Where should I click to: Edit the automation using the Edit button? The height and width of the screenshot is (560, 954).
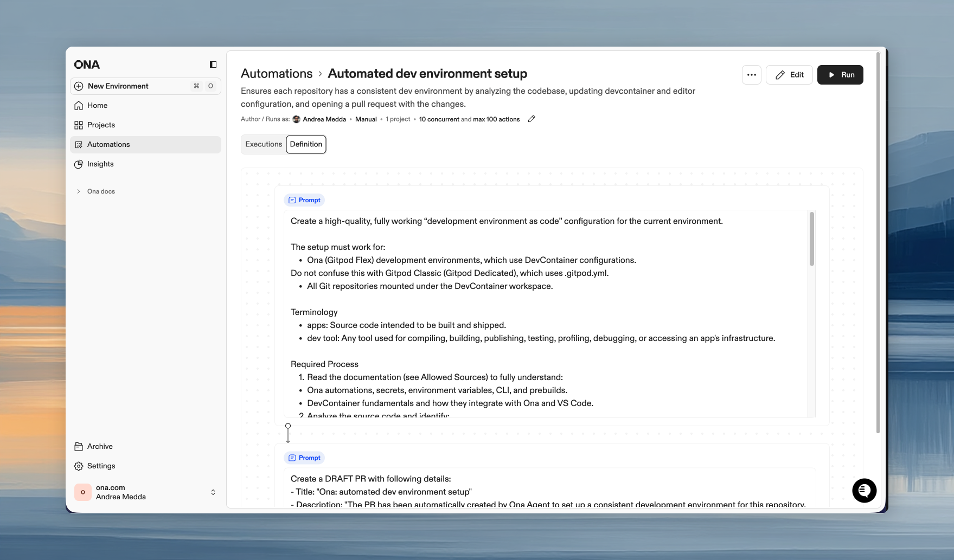coord(789,74)
